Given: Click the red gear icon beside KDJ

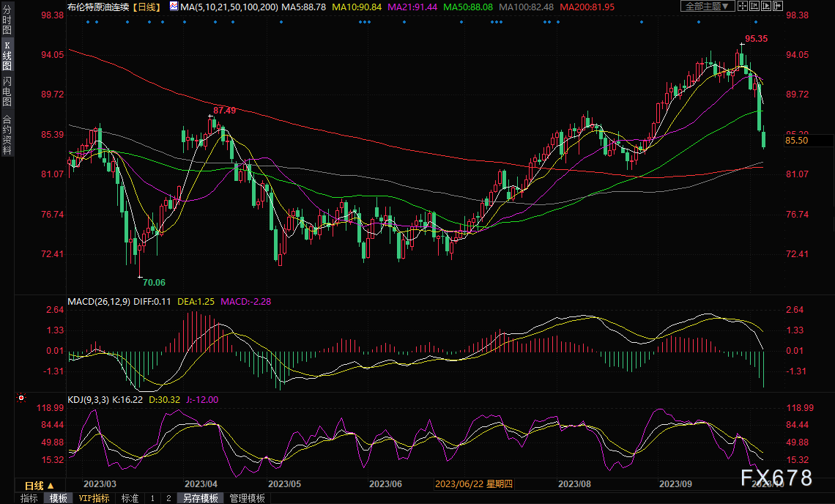Looking at the screenshot, I should (x=21, y=398).
